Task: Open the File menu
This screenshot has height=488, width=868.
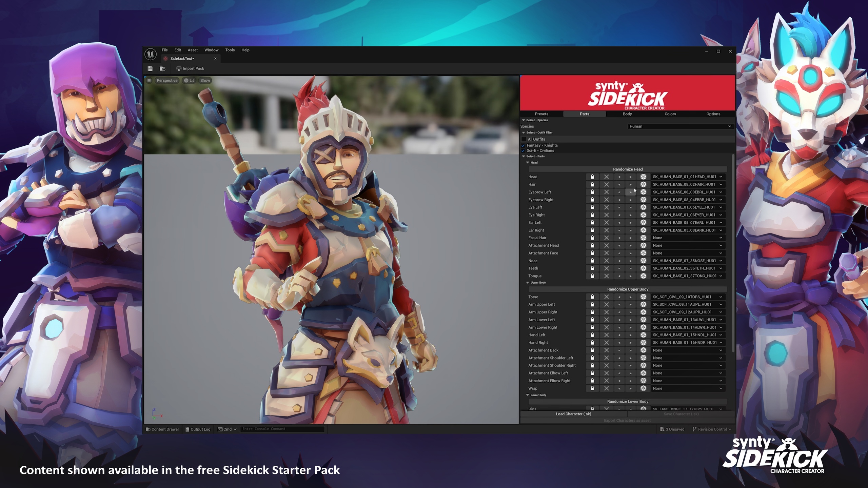Action: (164, 50)
